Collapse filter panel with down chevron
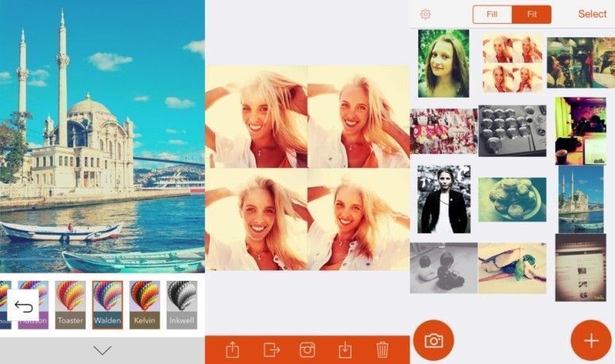Viewport: 615px width, 364px height. click(x=102, y=350)
